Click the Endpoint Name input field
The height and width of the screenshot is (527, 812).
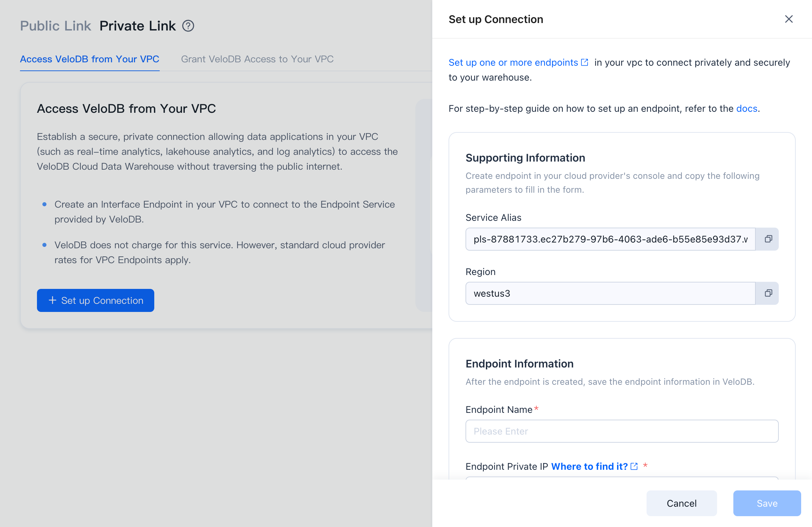621,431
